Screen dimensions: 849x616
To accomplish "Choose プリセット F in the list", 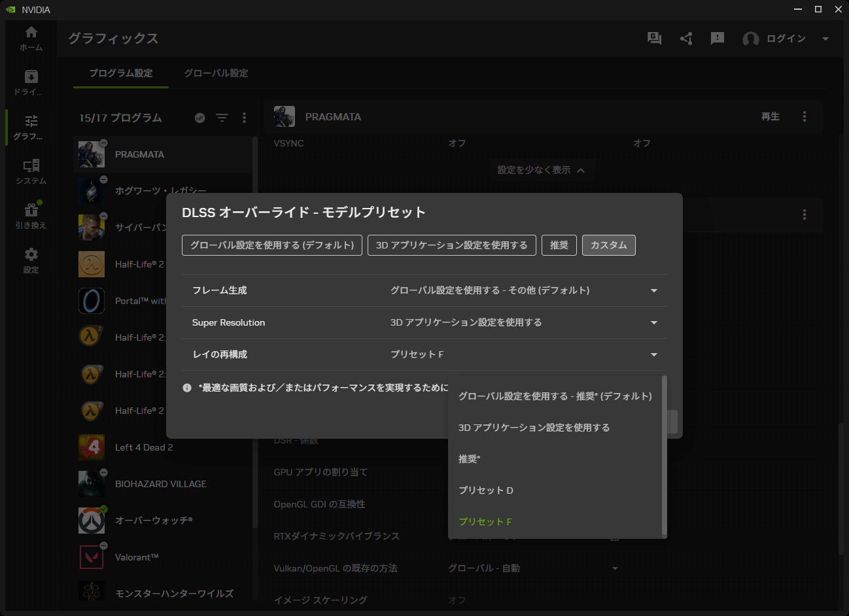I will coord(555,522).
